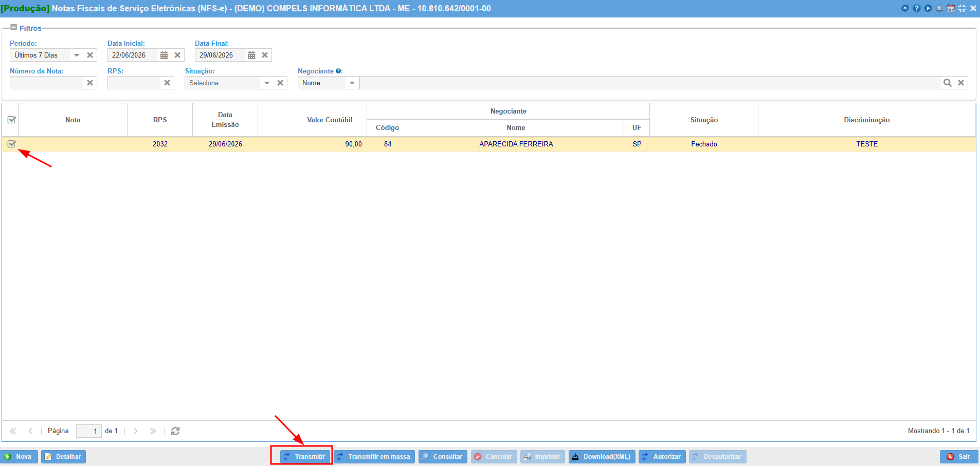
Task: Click the 90,00 value cell
Action: tap(312, 144)
